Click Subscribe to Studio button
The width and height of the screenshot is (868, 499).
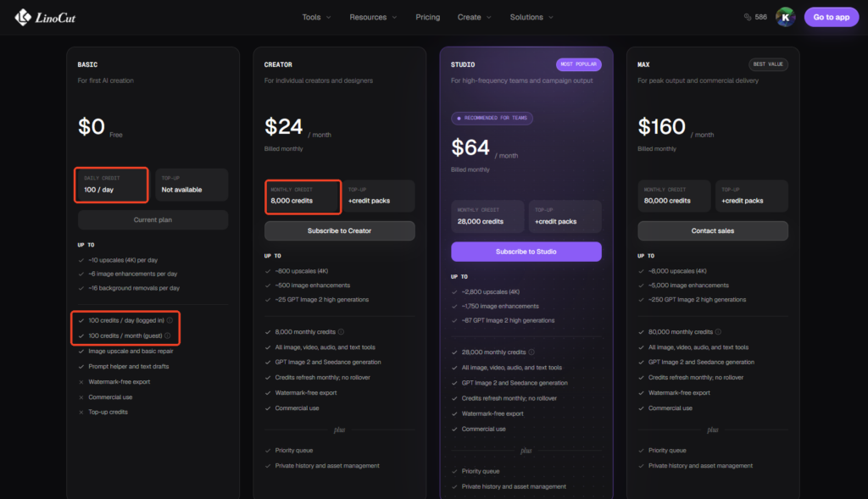[526, 252]
